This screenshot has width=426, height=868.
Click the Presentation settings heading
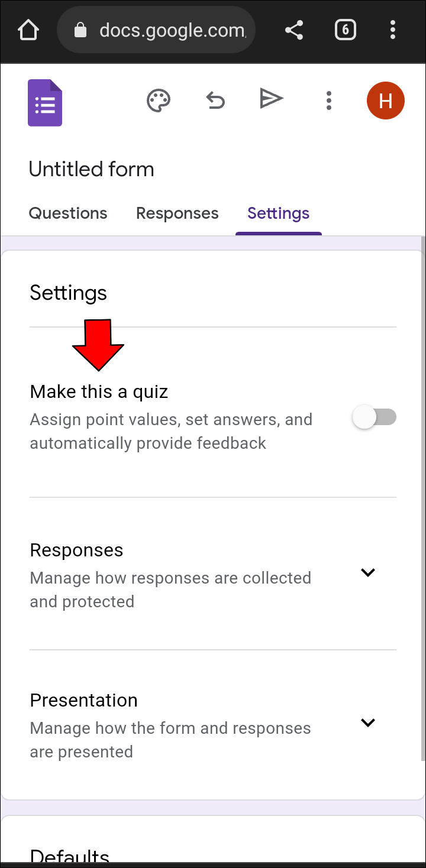(83, 700)
